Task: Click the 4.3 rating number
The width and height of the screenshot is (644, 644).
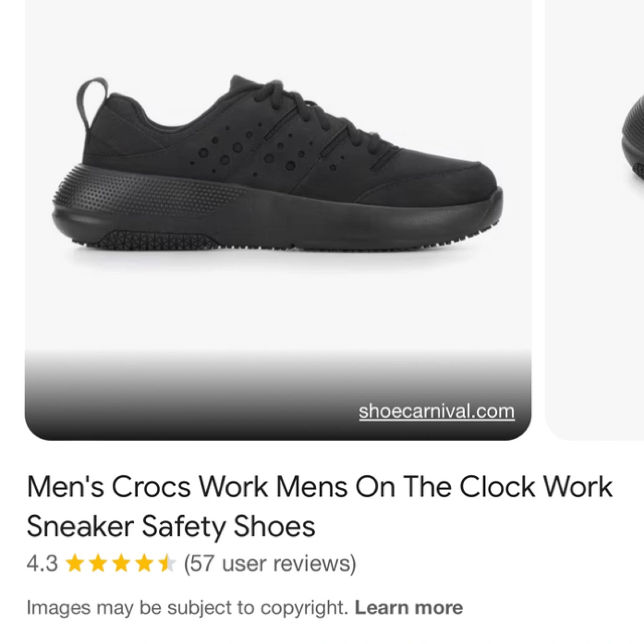Action: click(x=42, y=563)
